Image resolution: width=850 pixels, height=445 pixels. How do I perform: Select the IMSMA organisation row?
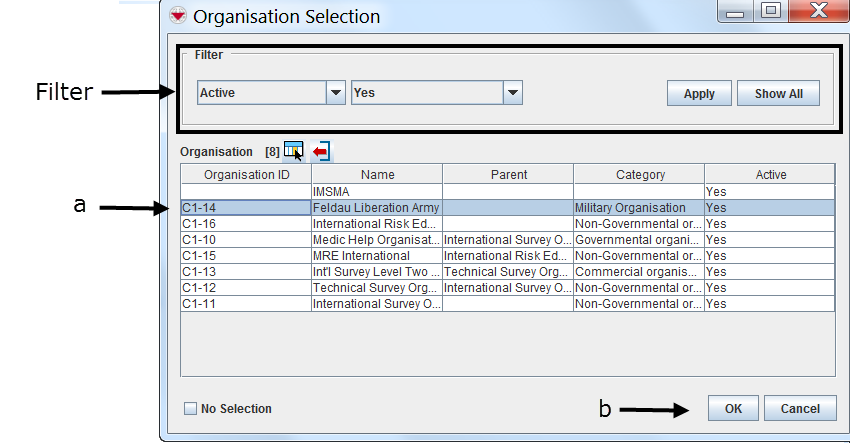point(377,191)
